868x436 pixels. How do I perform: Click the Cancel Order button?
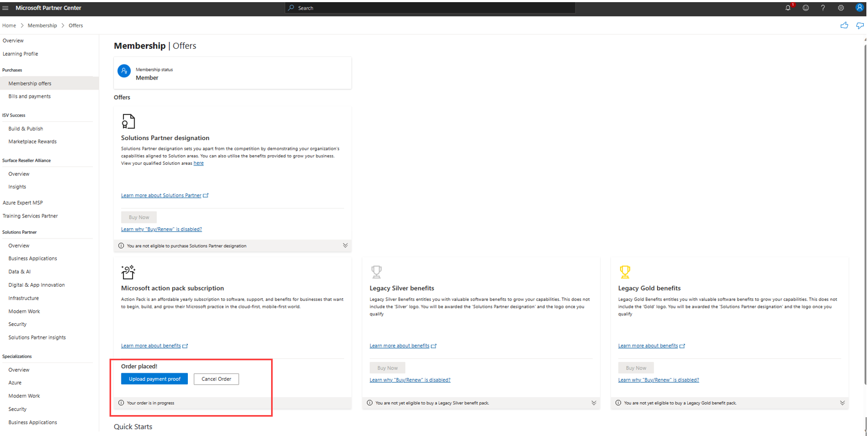click(216, 379)
